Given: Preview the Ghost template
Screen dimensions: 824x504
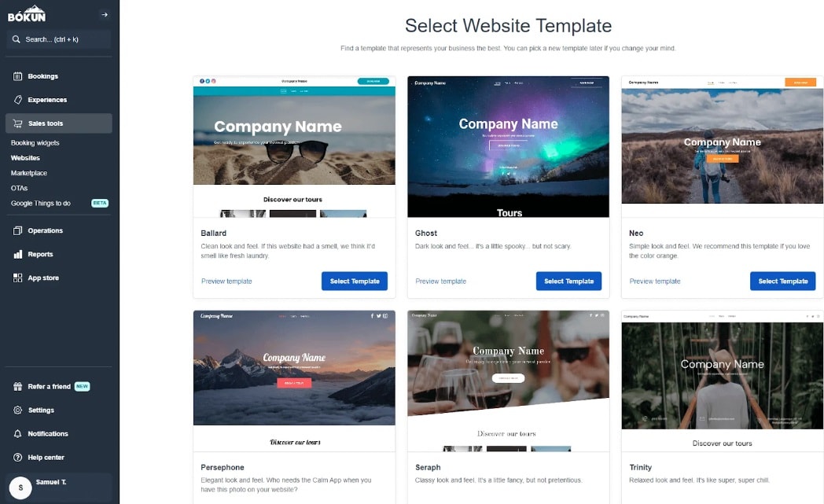Looking at the screenshot, I should click(440, 281).
